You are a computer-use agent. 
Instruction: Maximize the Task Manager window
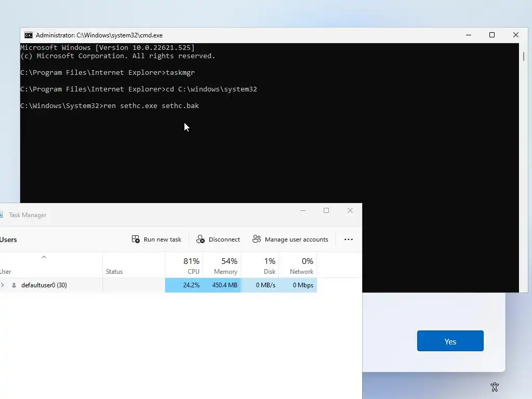pos(326,211)
